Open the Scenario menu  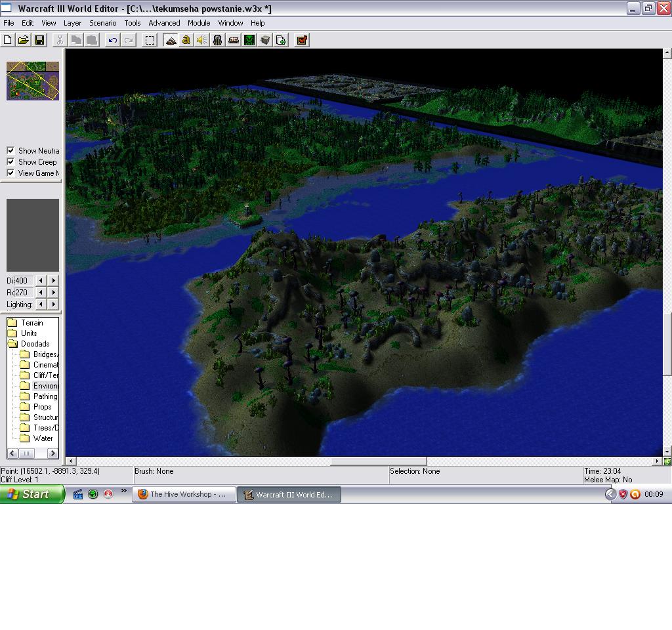tap(103, 23)
